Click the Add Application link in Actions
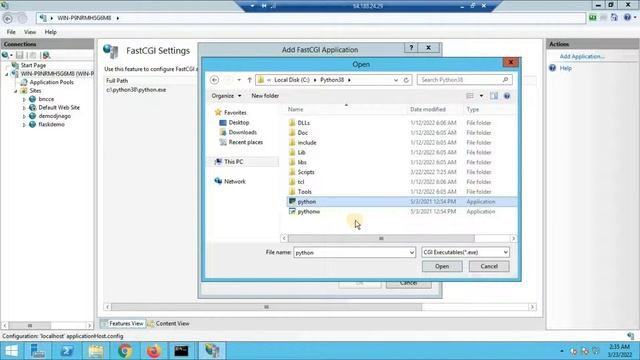This screenshot has width=640, height=360. tap(582, 56)
